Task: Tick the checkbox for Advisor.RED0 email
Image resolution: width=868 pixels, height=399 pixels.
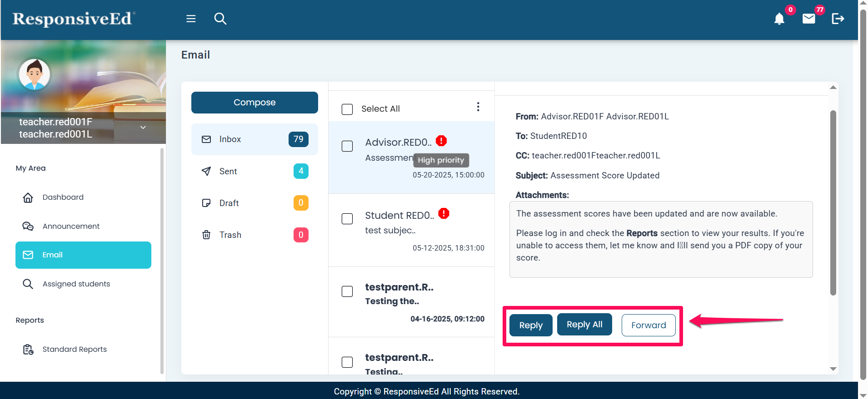Action: tap(347, 146)
